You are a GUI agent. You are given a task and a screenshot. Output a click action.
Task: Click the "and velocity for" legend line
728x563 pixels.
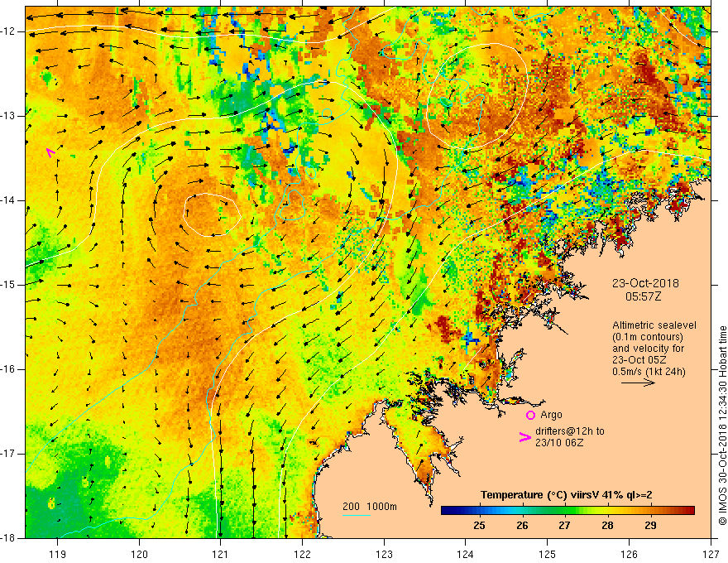[648, 349]
